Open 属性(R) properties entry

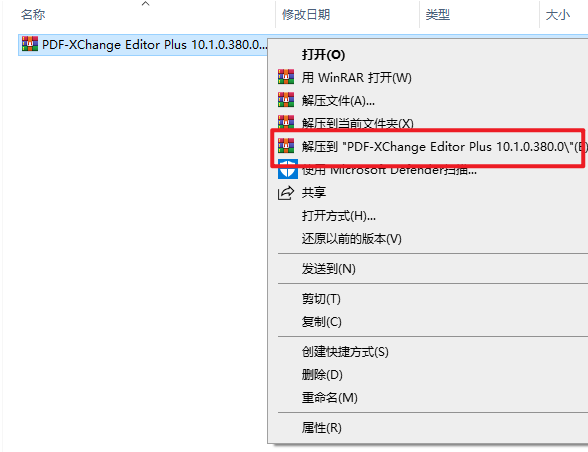[322, 428]
